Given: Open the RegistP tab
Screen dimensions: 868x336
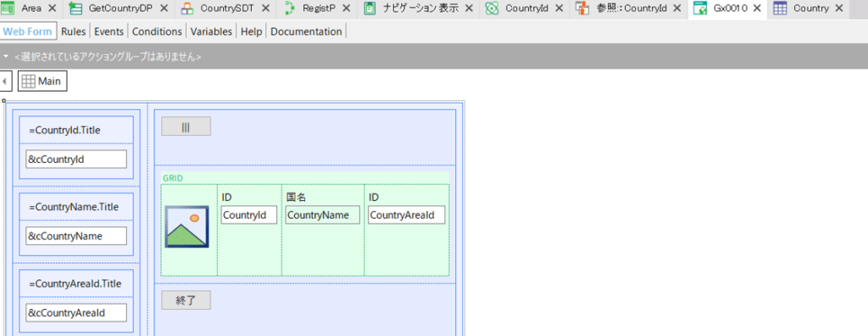Looking at the screenshot, I should (x=319, y=8).
